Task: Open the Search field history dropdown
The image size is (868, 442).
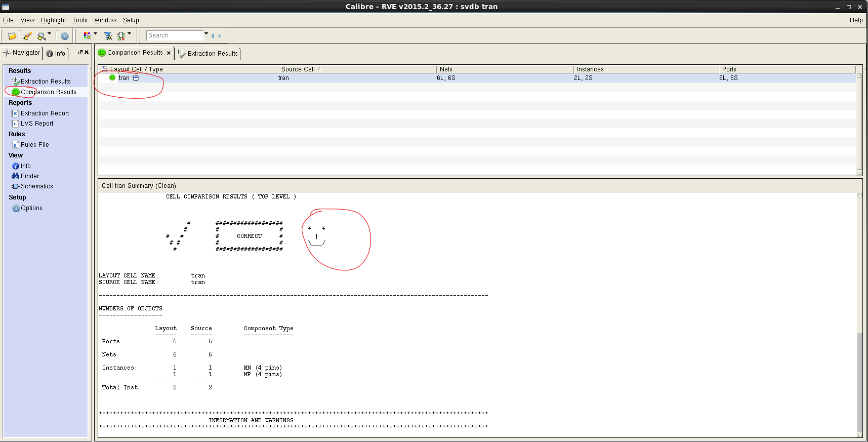Action: pos(206,34)
